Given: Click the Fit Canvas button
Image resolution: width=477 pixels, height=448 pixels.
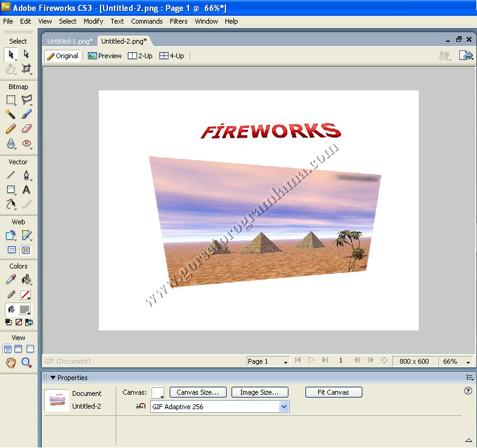Looking at the screenshot, I should pos(333,392).
